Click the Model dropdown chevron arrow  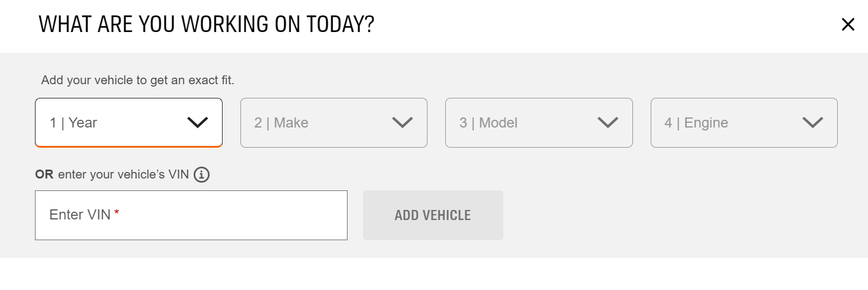pyautogui.click(x=607, y=123)
